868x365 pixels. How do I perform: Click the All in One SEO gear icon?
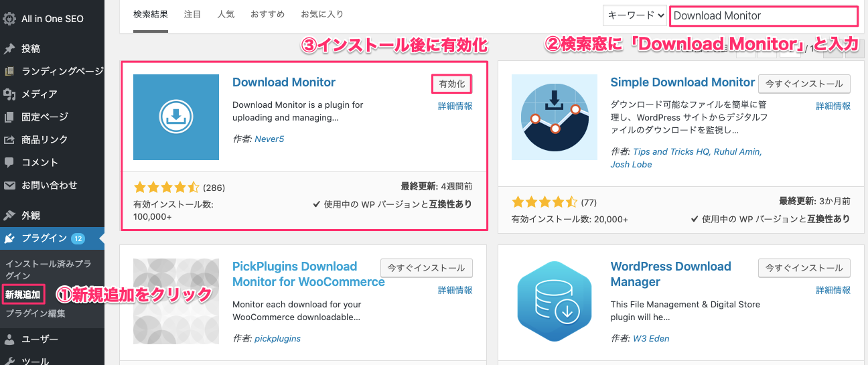click(x=9, y=19)
